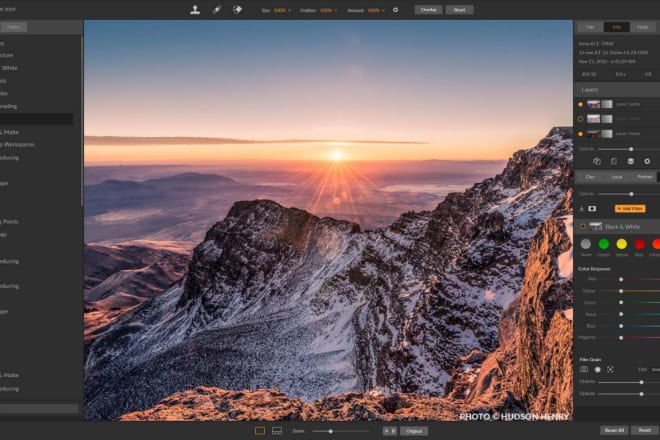Select the Clone Stamp tool icon
The image size is (660, 440).
point(195,10)
